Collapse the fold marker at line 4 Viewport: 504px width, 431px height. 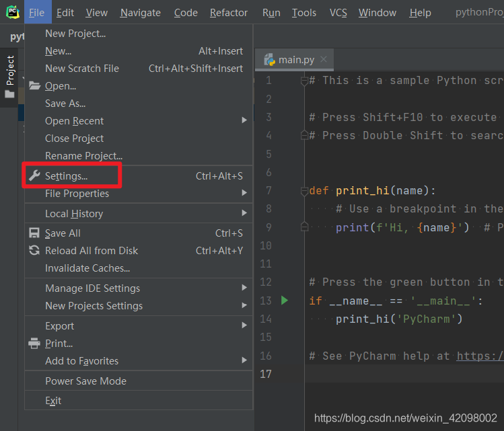click(304, 135)
